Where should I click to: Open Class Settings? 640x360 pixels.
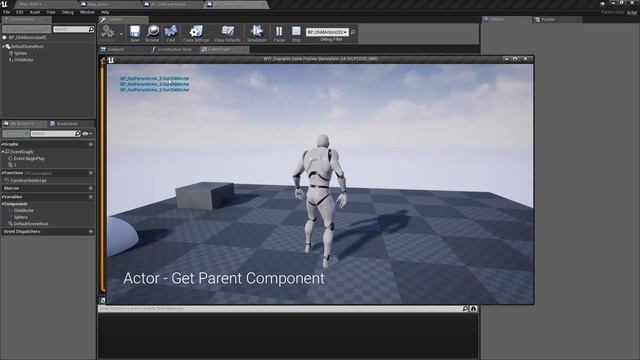coord(196,33)
